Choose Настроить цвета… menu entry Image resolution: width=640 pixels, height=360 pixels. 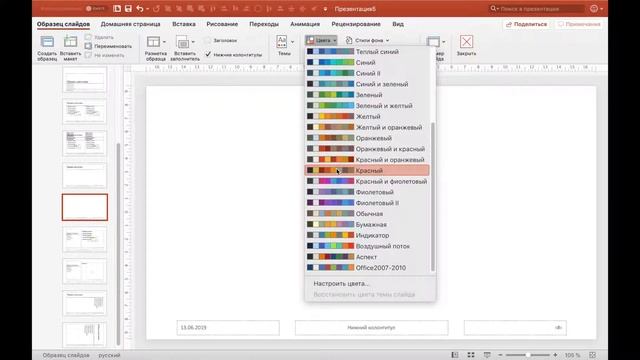341,283
